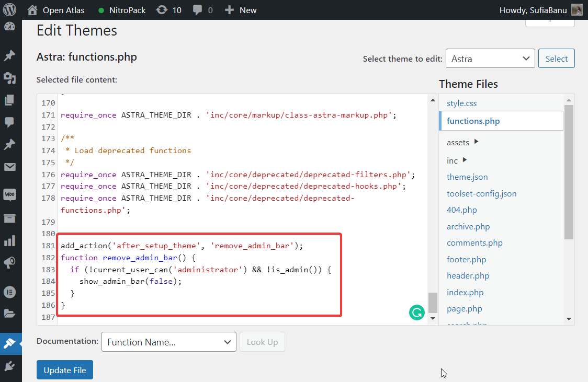The height and width of the screenshot is (382, 588).
Task: Place cursor on line 181 add_action code
Action: coord(182,246)
